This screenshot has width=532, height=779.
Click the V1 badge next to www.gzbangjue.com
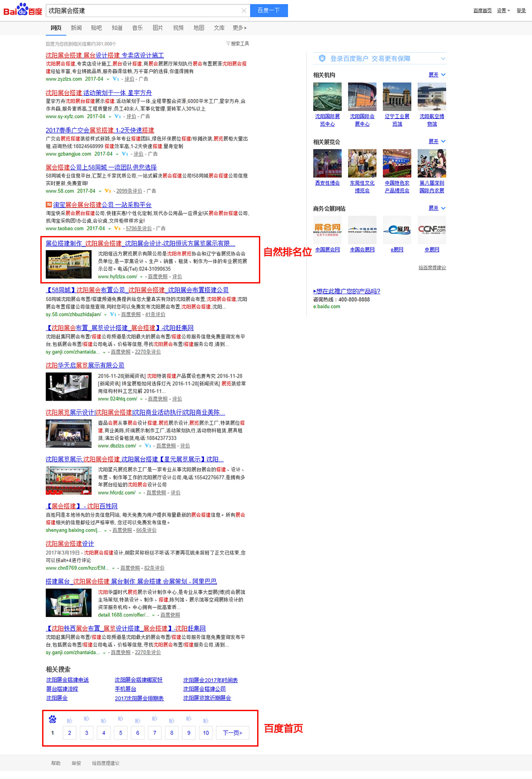pyautogui.click(x=125, y=154)
